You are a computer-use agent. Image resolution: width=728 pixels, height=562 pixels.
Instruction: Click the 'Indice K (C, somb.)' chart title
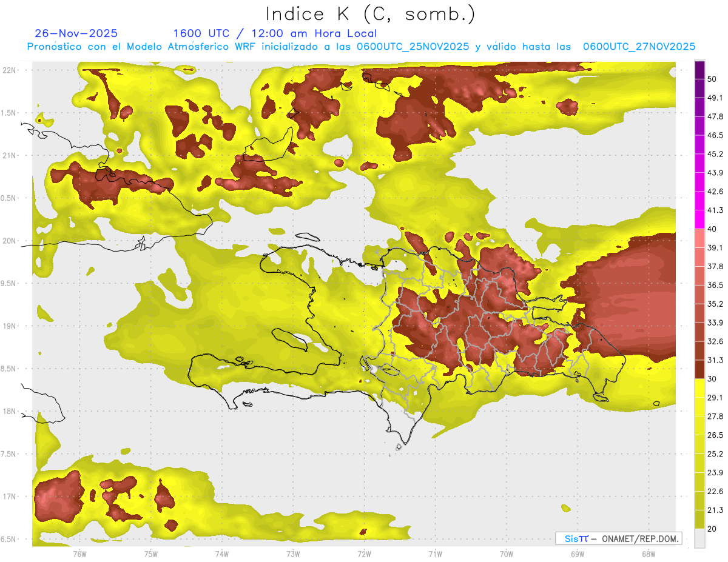tap(371, 14)
